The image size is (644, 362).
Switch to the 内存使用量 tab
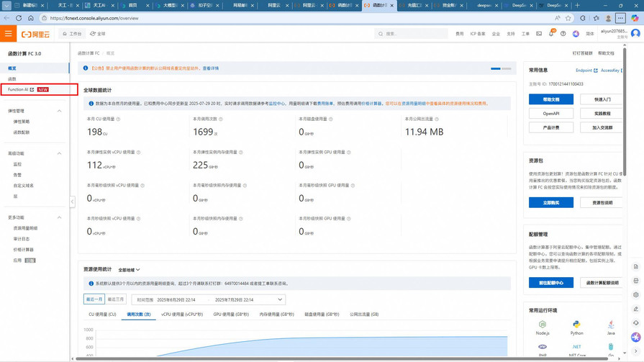pyautogui.click(x=276, y=315)
